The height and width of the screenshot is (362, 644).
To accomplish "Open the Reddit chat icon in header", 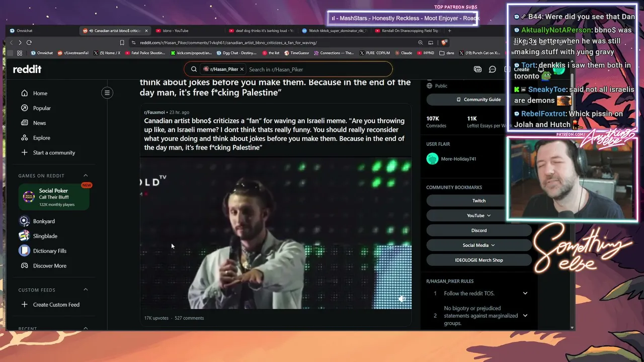I will [493, 69].
